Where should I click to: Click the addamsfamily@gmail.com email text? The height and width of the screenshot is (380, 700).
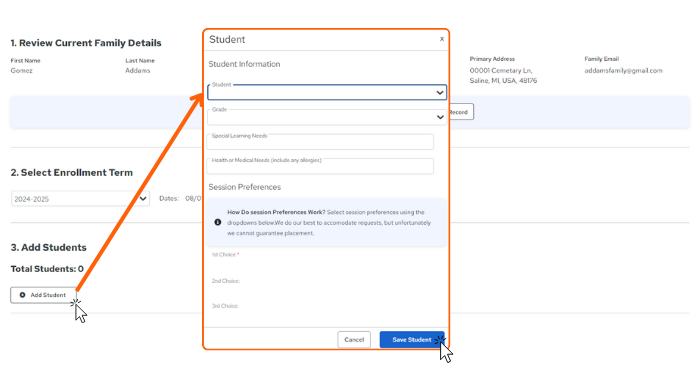(x=624, y=71)
